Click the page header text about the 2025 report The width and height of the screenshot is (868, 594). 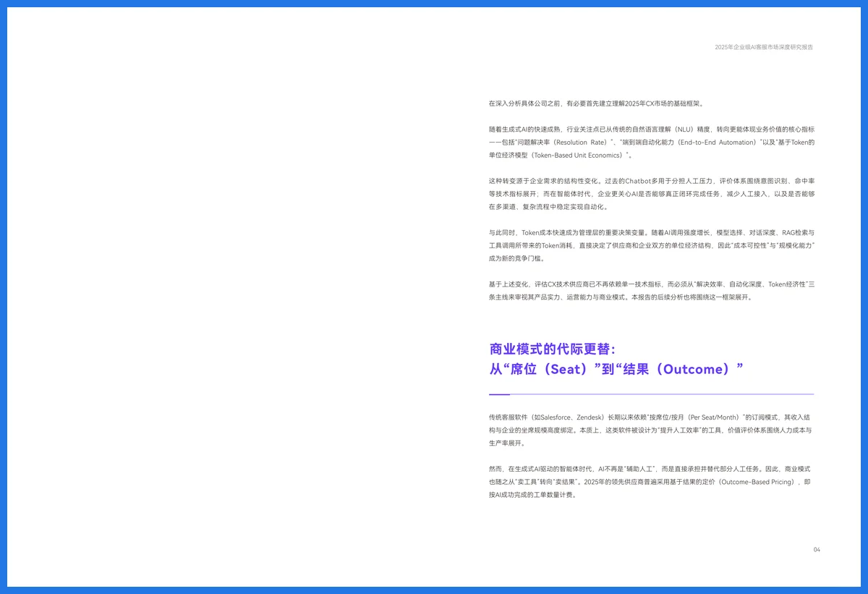(764, 47)
